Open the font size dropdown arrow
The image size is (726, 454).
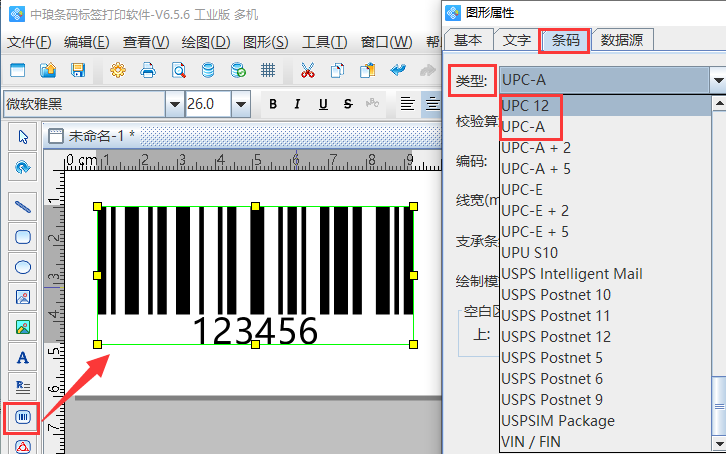pyautogui.click(x=241, y=104)
